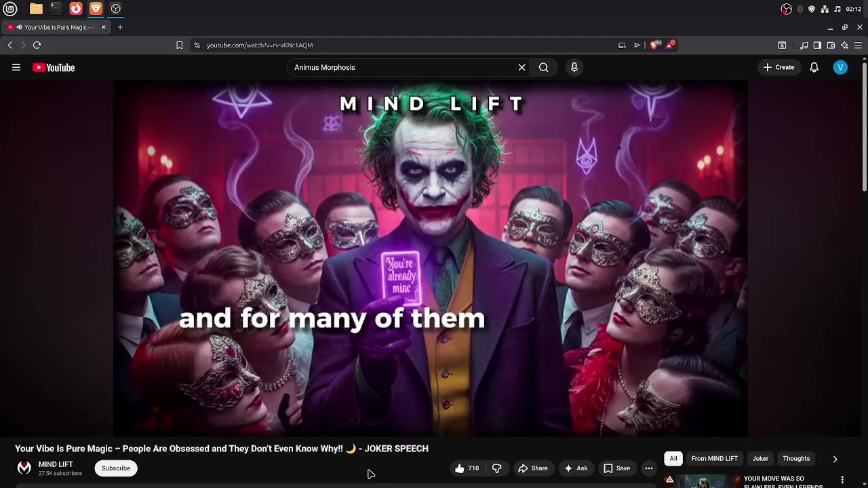
Task: Dislike this video
Action: [497, 468]
